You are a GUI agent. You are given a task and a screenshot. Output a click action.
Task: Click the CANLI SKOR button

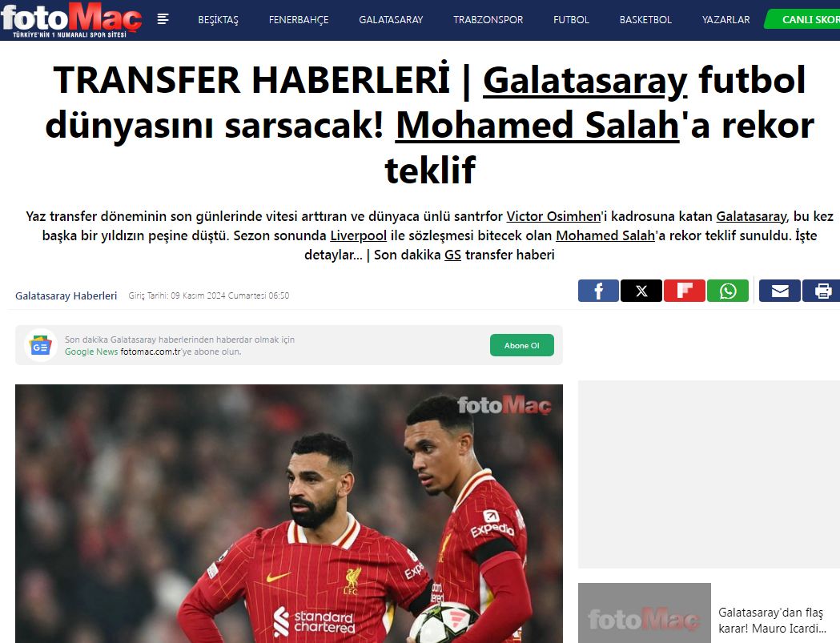pos(802,19)
